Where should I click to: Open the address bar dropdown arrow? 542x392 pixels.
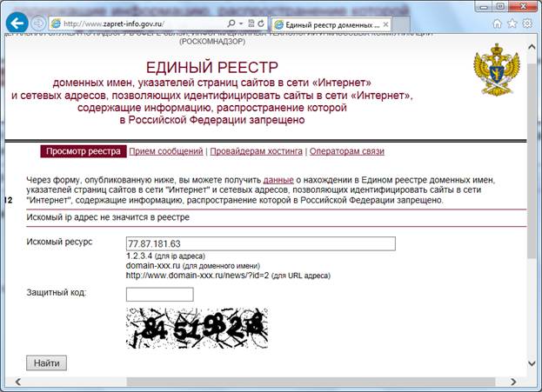[241, 23]
